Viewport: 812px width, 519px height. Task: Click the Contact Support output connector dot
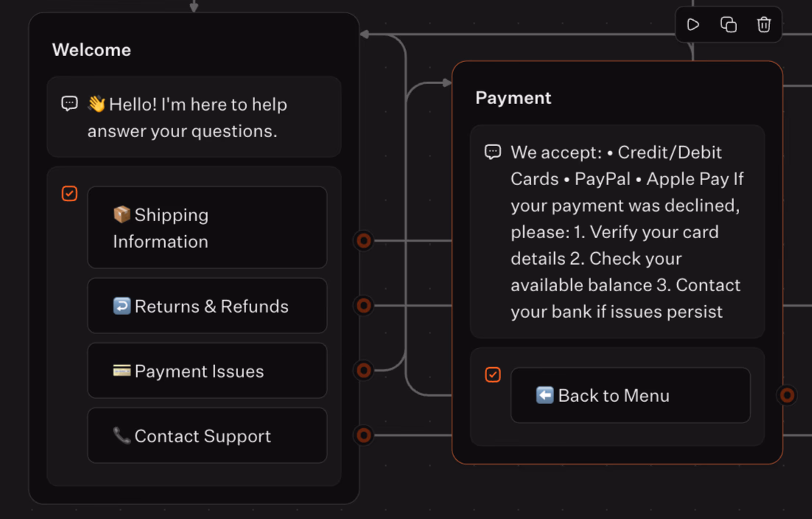363,435
